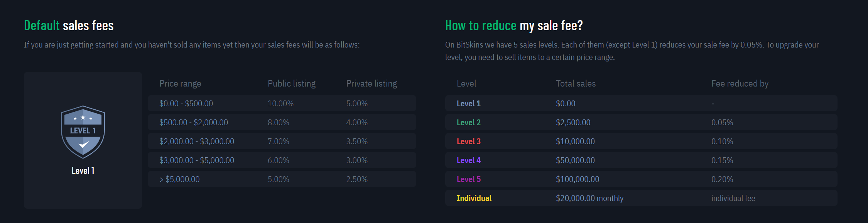
Task: Click the $20,000.00 monthly total sales value
Action: 589,198
